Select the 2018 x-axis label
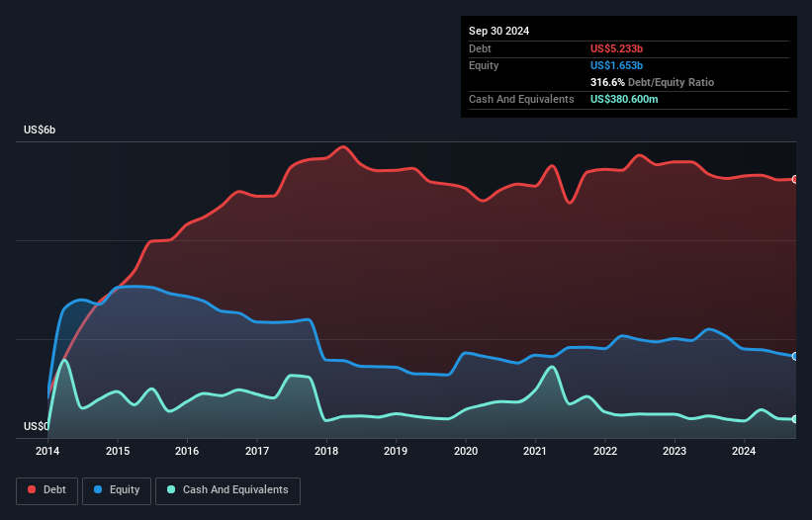 coord(326,451)
